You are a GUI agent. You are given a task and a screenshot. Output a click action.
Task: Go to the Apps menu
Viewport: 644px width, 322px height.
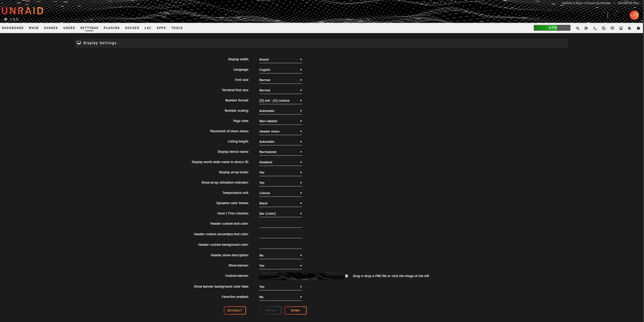[x=161, y=28]
